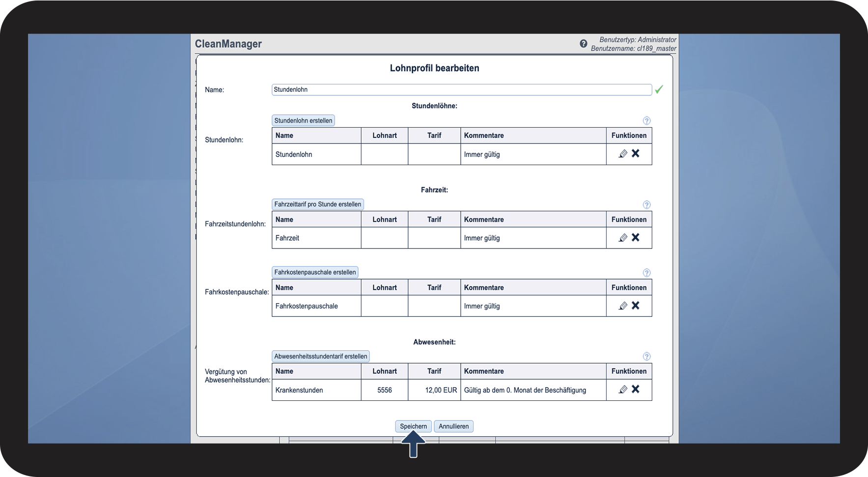Delete the Fahrkostenpauschale row
The image size is (868, 477).
tap(636, 305)
